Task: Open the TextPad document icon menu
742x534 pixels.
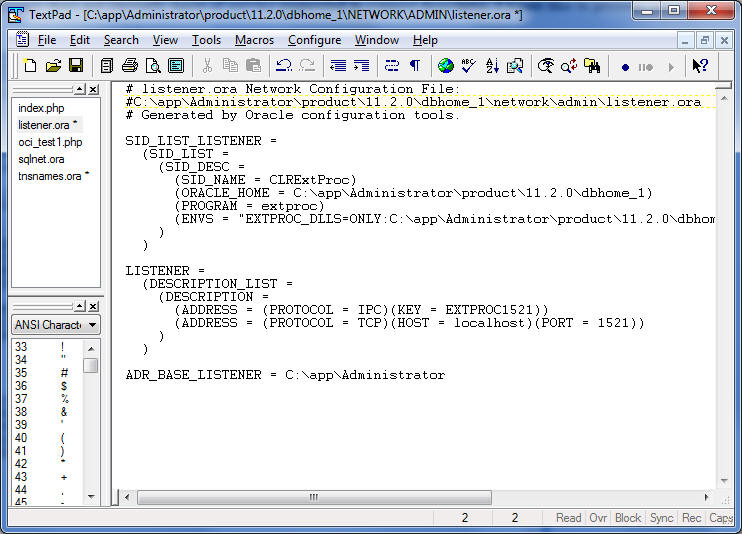Action: (22, 40)
